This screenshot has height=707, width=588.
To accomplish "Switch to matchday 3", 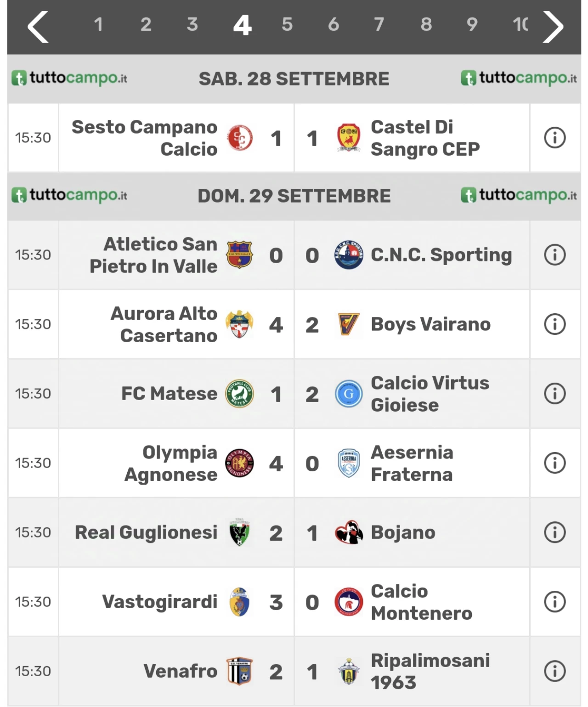I will [192, 24].
